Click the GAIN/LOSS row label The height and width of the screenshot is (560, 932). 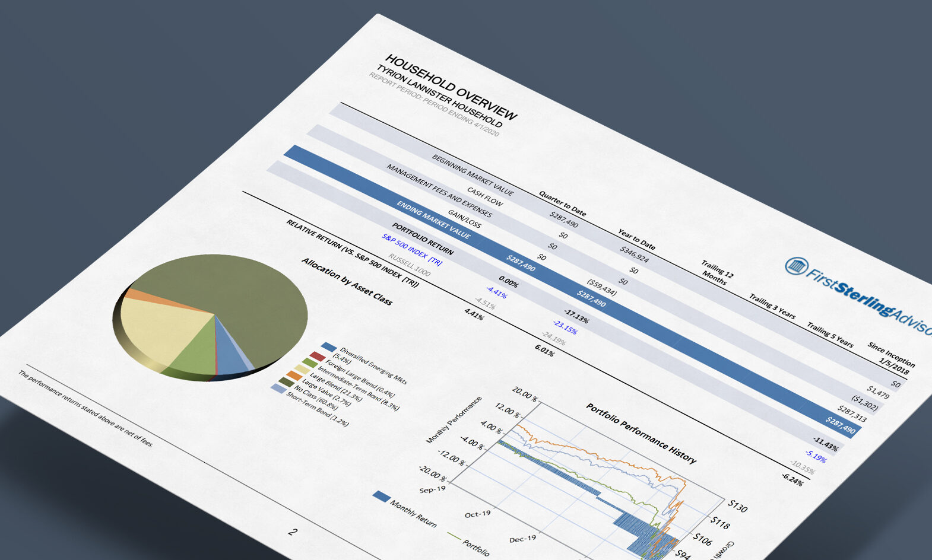pyautogui.click(x=464, y=219)
